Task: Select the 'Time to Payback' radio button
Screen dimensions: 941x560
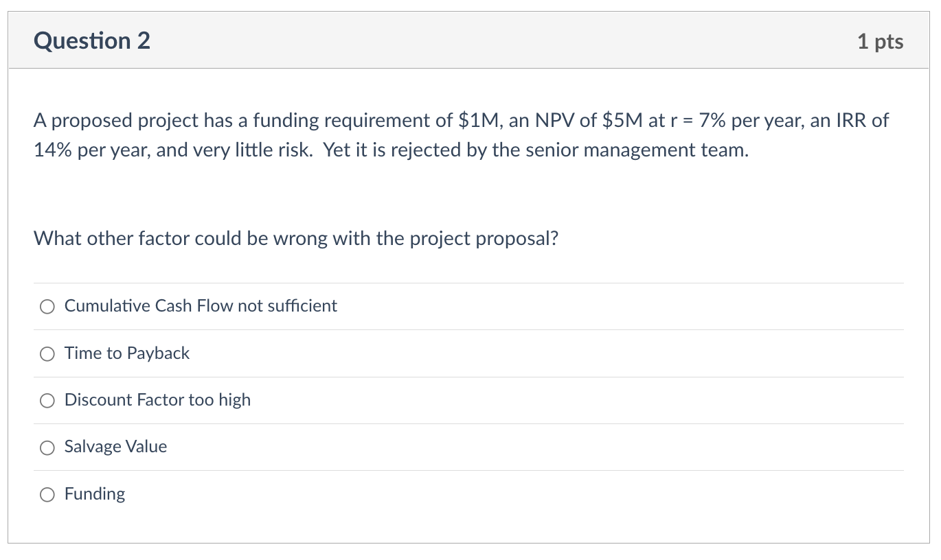Action: 47,354
